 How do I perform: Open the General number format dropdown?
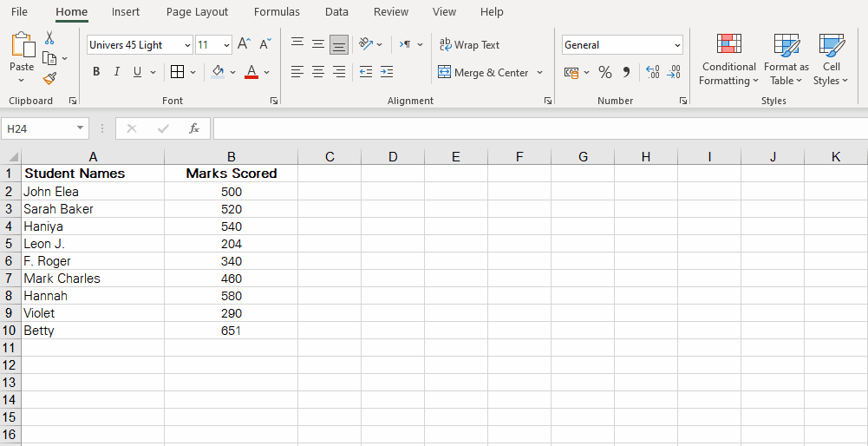(677, 45)
